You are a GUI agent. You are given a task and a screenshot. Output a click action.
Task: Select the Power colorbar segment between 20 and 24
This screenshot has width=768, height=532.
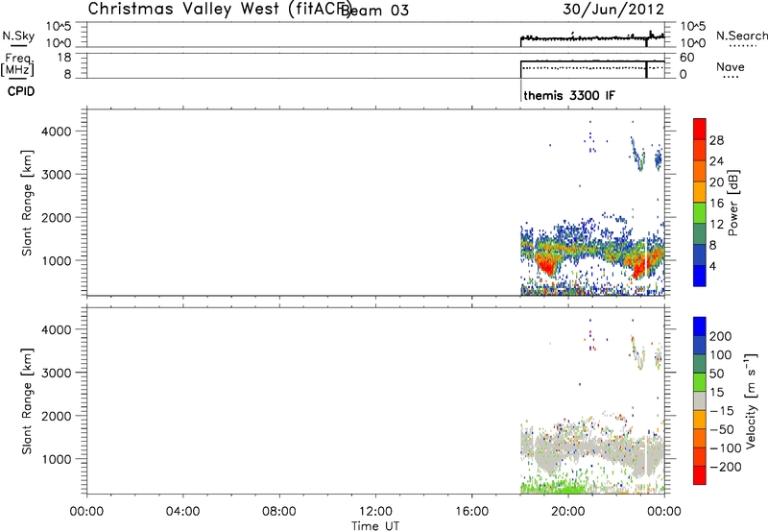700,171
